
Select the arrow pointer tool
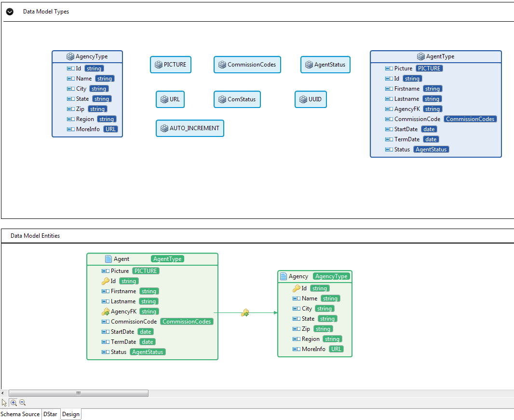coord(4,403)
